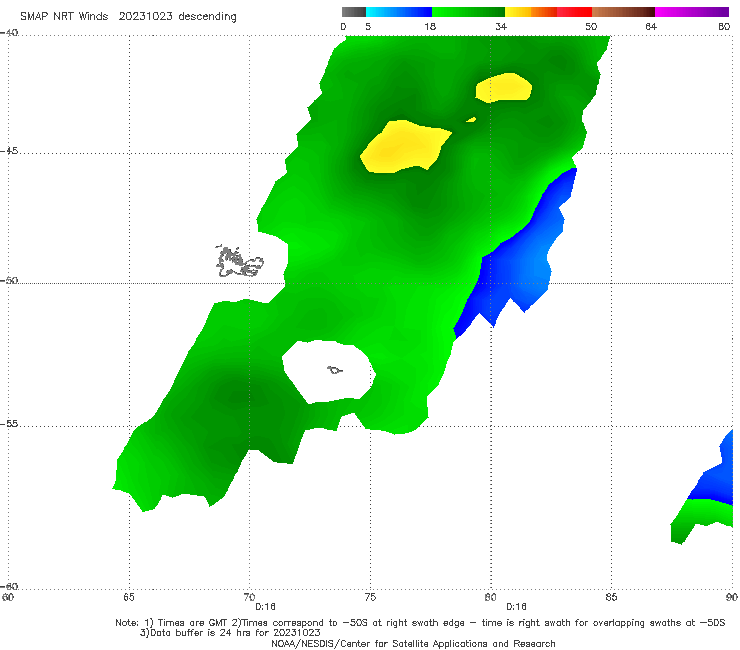Click the -60 latitude axis label
This screenshot has height=650, width=740.
[9, 586]
